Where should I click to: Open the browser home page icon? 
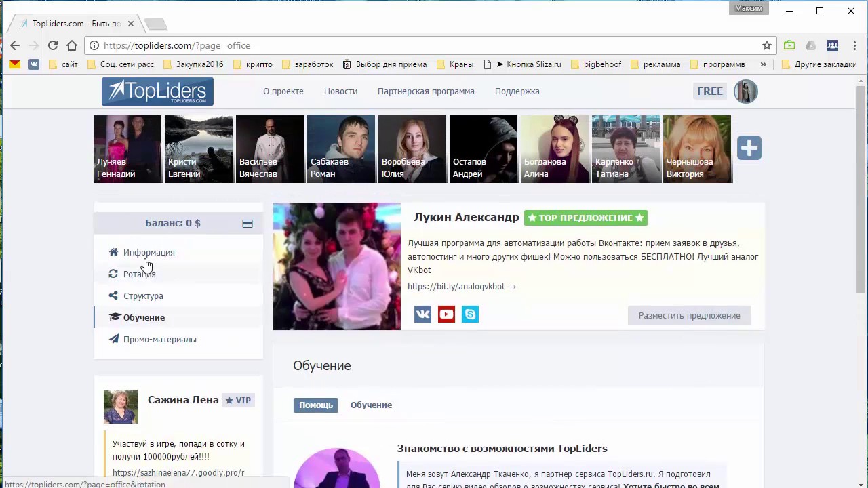72,45
